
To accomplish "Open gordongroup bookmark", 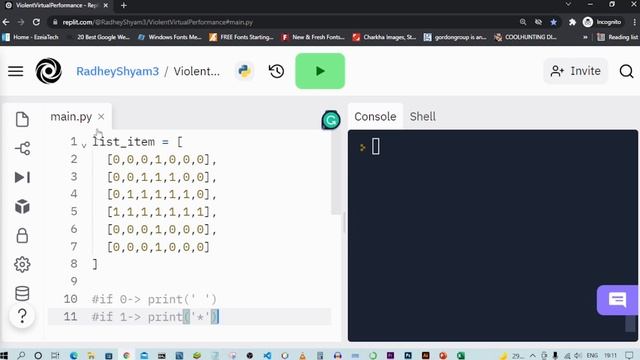I will 455,37.
